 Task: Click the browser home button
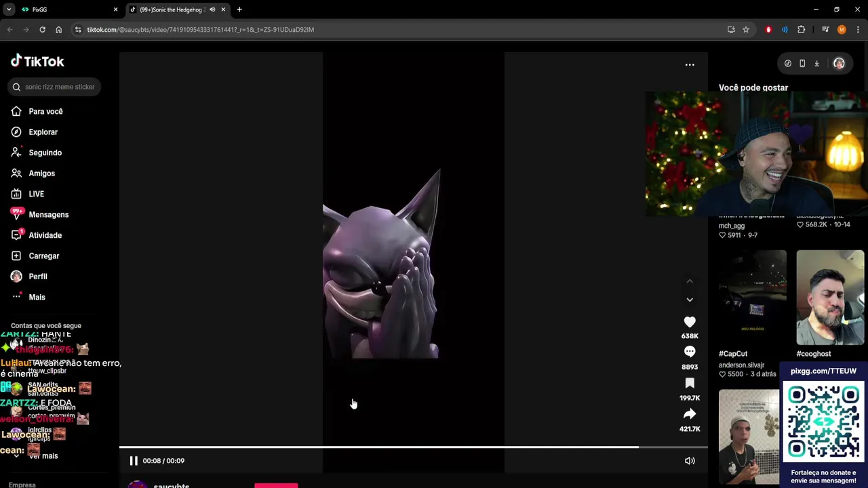58,30
